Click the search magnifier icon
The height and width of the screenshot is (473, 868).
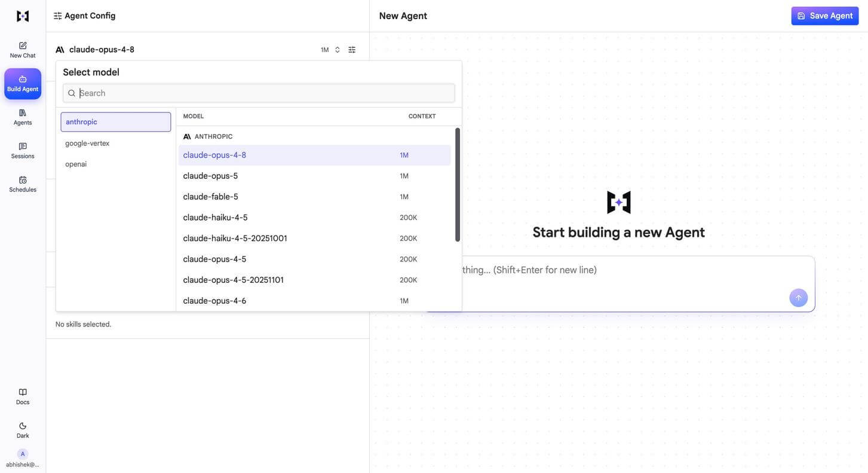72,93
